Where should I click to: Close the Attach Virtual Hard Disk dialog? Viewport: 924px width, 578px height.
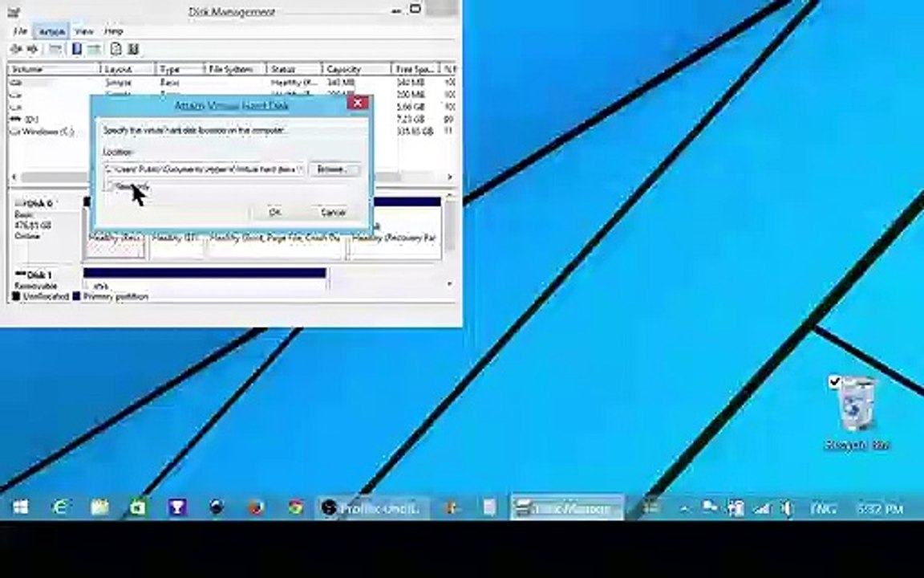[357, 104]
